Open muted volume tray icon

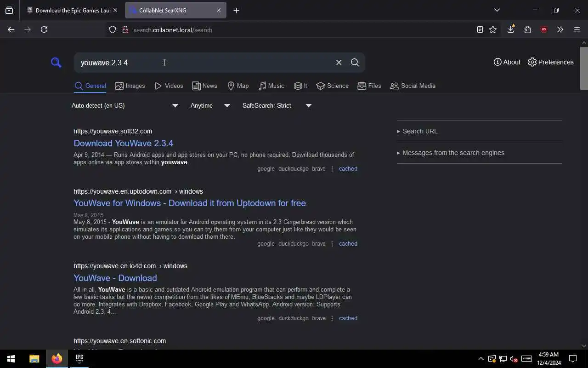tap(514, 359)
